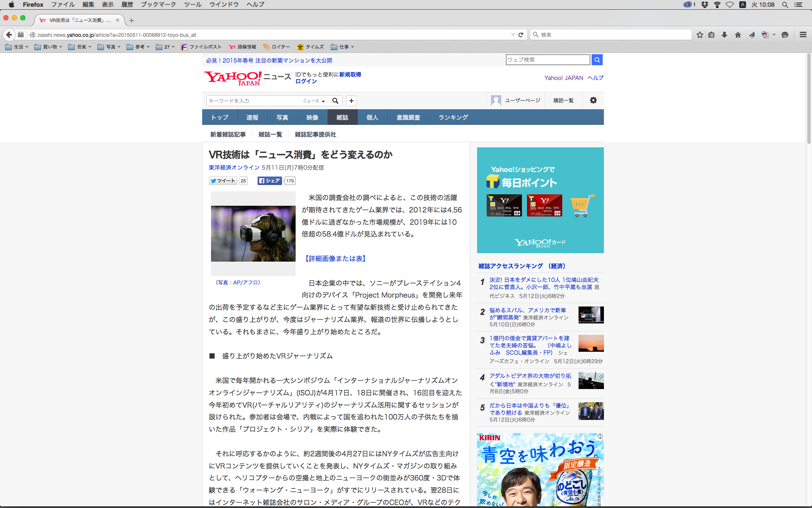Open the Firefox downloads arrow icon
Image resolution: width=812 pixels, height=508 pixels.
pos(724,35)
